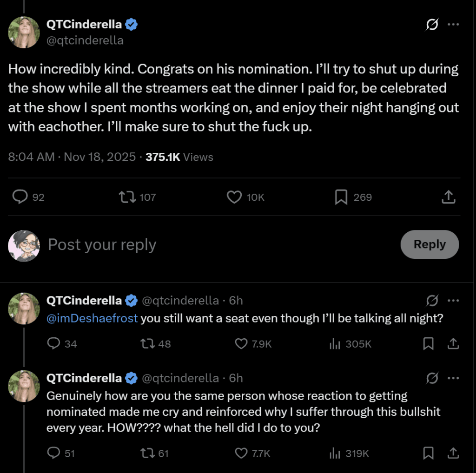Click the 8:04 AM Nov 18, 2025 timestamp

click(x=72, y=157)
